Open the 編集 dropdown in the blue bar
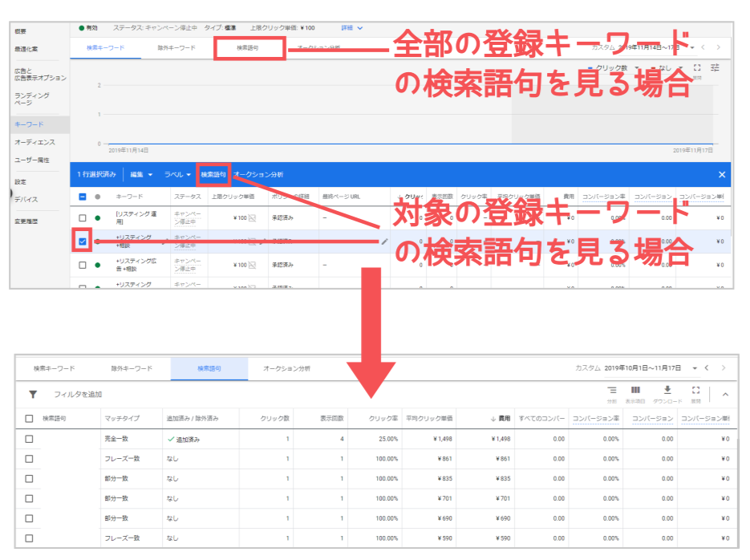The height and width of the screenshot is (560, 750). click(x=142, y=175)
